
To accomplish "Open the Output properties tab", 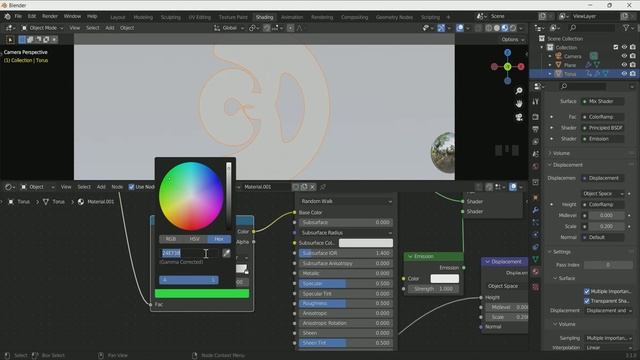I will (x=536, y=129).
